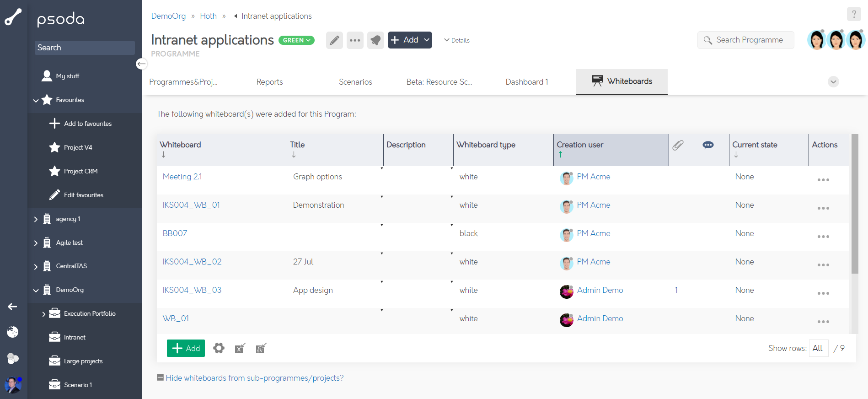
Task: Collapse the left sidebar with arrow button
Action: click(142, 64)
